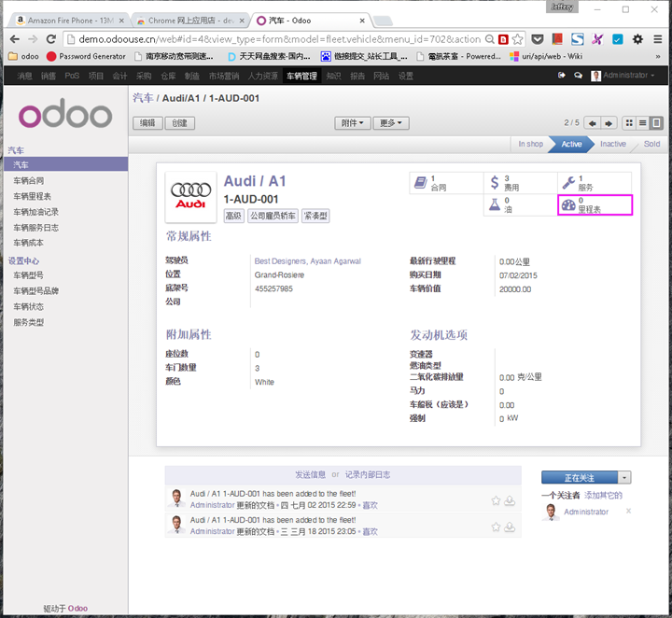Click the conversations chat bubble icon
The height and width of the screenshot is (618, 672).
coord(578,76)
